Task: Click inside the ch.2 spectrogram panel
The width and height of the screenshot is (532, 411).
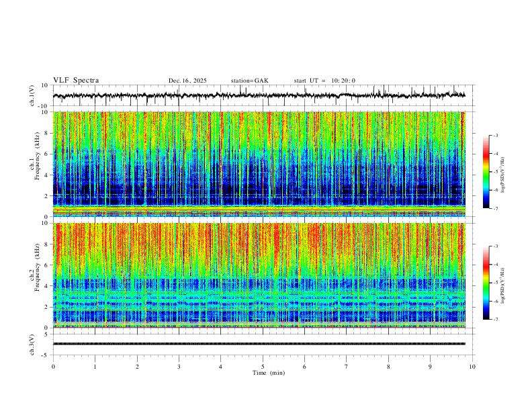Action: [259, 275]
